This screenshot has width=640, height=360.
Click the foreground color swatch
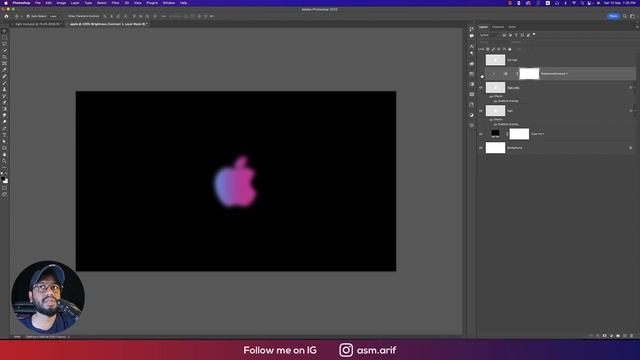(x=3, y=179)
